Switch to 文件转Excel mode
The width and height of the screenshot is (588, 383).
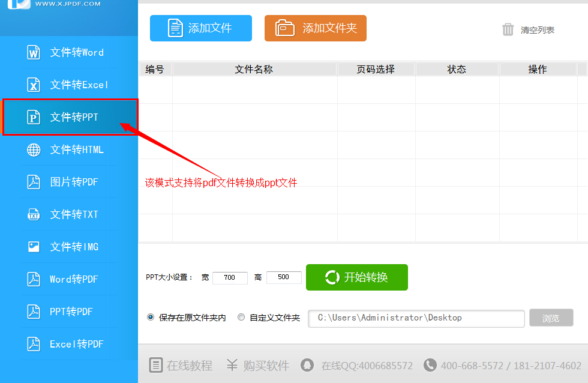click(69, 85)
